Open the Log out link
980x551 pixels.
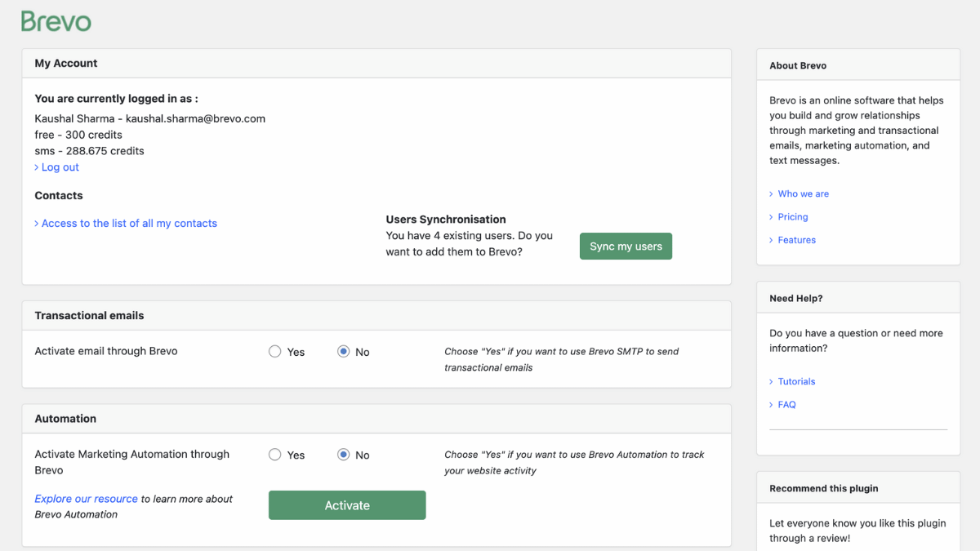pyautogui.click(x=60, y=167)
